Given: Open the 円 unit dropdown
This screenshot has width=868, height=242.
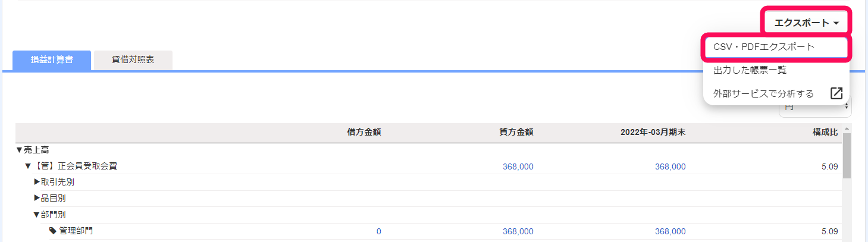Looking at the screenshot, I should 815,108.
